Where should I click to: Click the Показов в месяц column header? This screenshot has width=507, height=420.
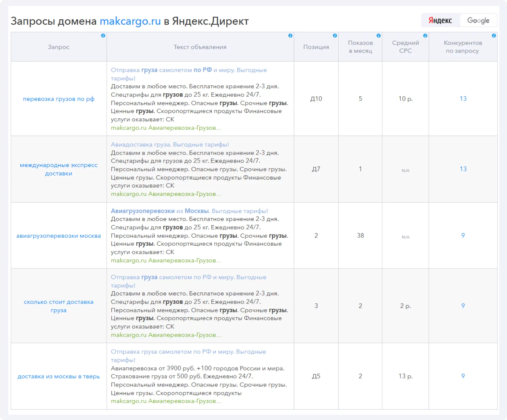click(x=360, y=47)
